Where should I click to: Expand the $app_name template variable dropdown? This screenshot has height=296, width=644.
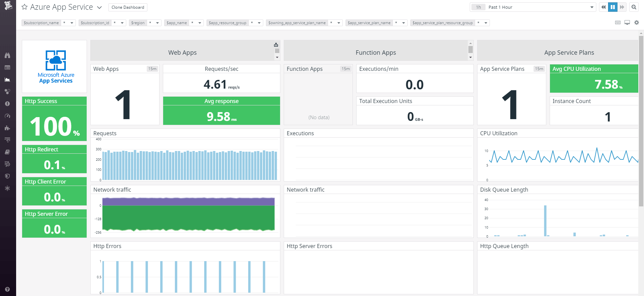(199, 23)
